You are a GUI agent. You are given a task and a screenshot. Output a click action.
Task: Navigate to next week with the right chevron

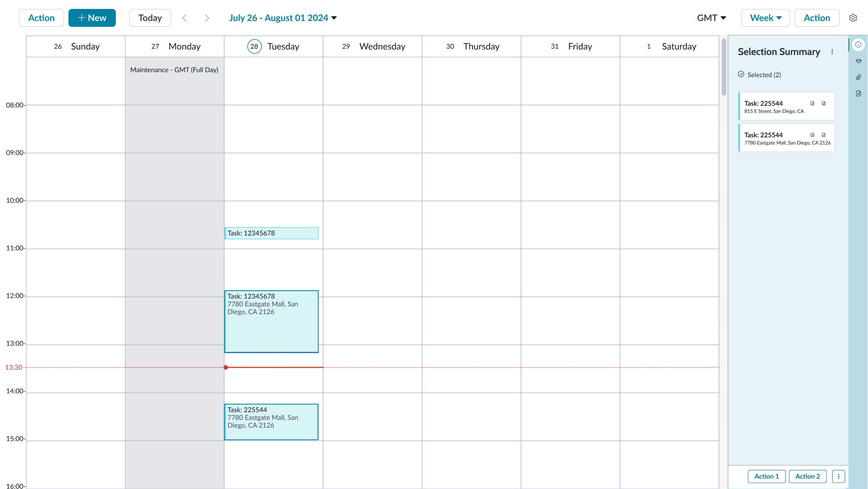[x=207, y=18]
